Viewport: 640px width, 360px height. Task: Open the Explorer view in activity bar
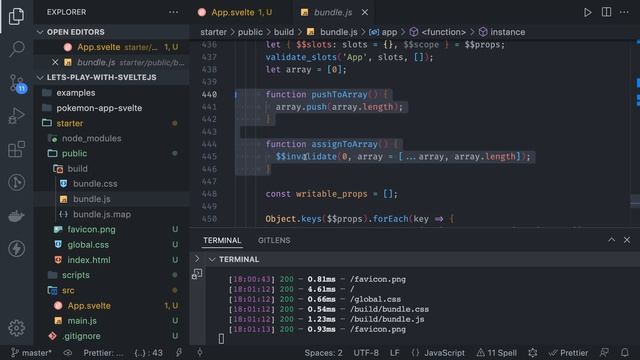point(16,16)
